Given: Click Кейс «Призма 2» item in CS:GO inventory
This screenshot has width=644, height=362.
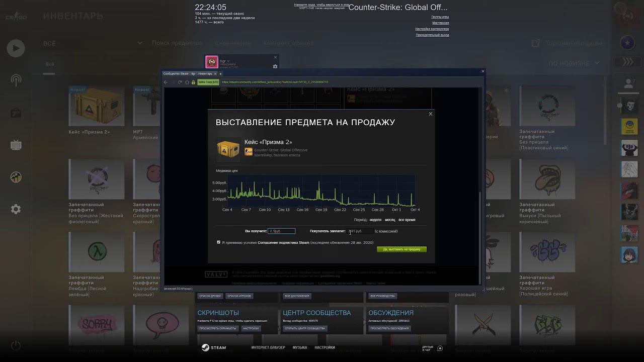Looking at the screenshot, I should coord(97,107).
